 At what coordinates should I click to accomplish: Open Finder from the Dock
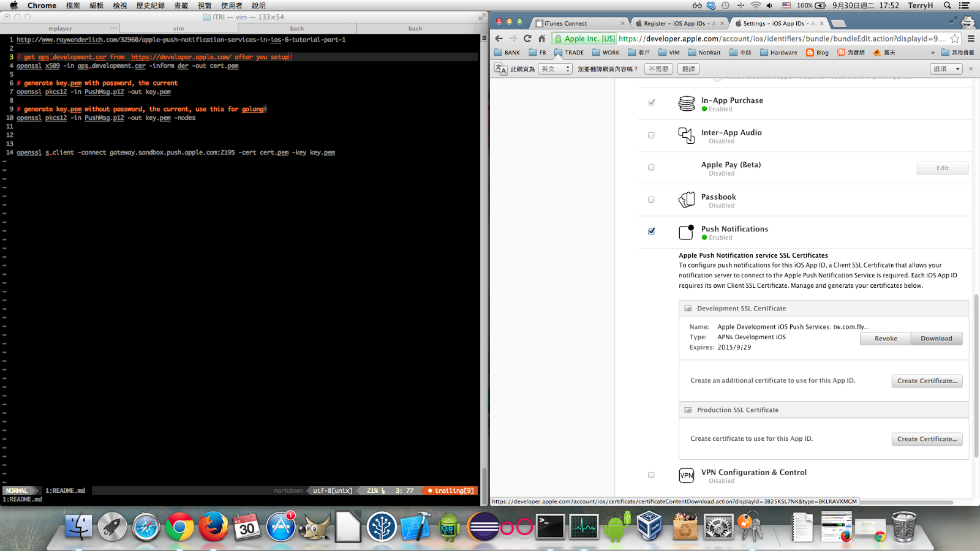pos(78,527)
